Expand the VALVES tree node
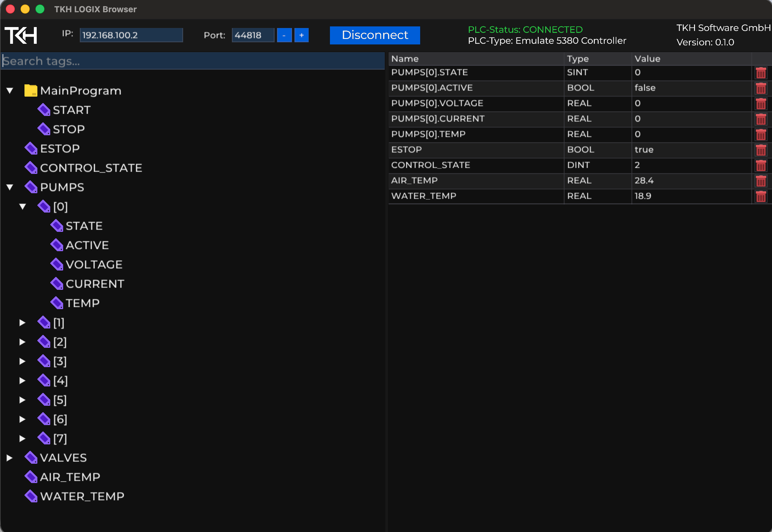This screenshot has height=532, width=772. [x=9, y=458]
